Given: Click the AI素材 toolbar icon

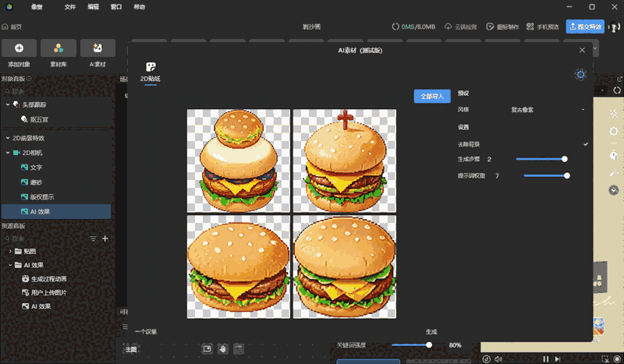Looking at the screenshot, I should (x=97, y=48).
